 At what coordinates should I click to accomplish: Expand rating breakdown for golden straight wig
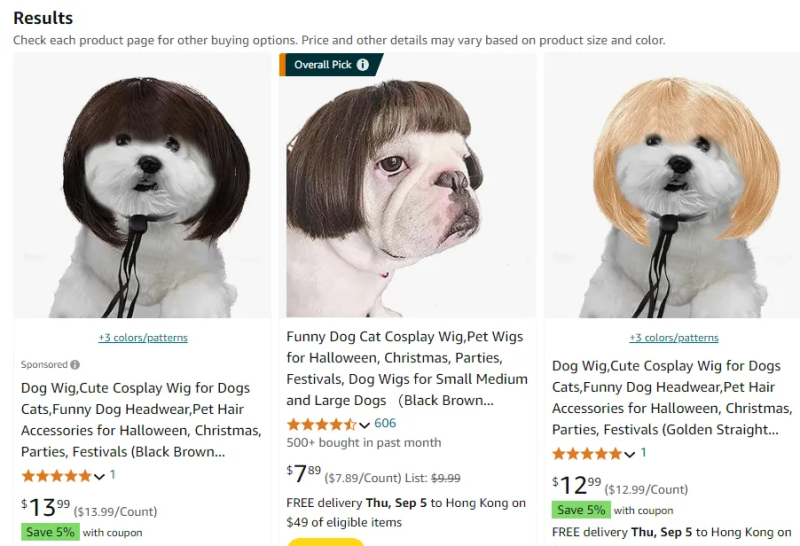(x=630, y=455)
